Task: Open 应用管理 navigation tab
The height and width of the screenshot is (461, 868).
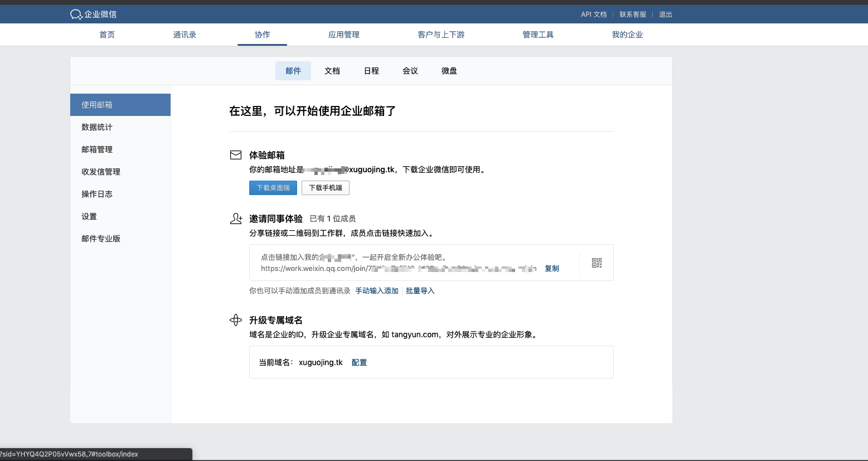Action: tap(344, 35)
